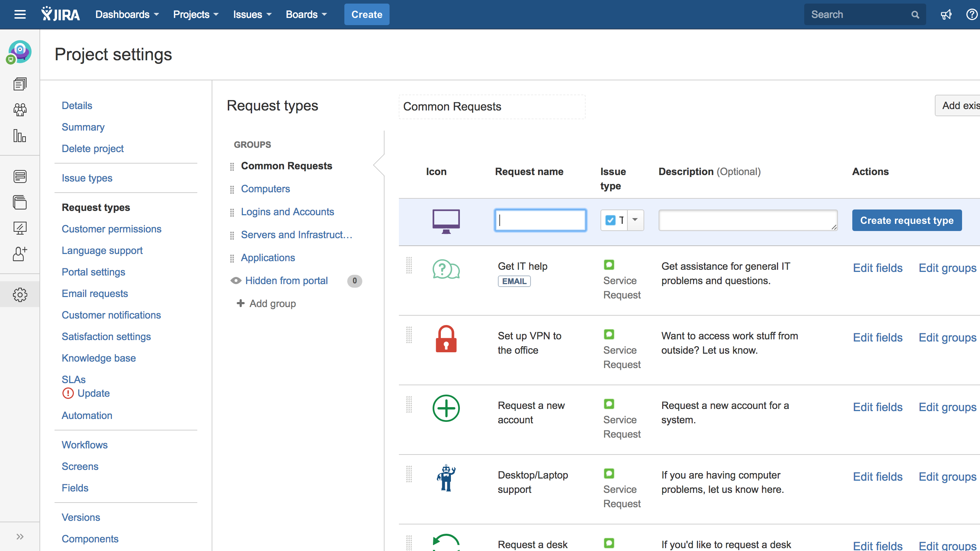Click Create request type button

pyautogui.click(x=906, y=220)
